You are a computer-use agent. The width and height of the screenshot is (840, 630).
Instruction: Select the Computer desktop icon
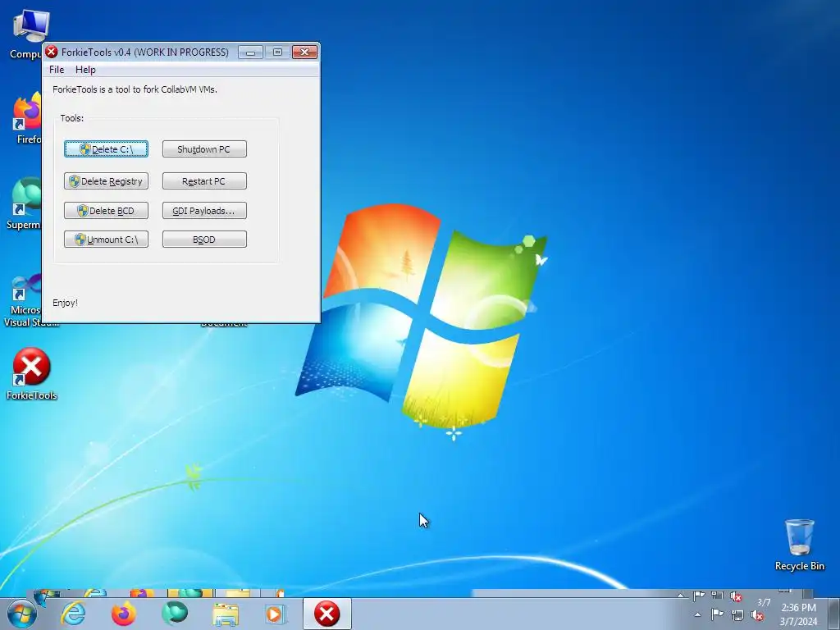click(x=30, y=33)
